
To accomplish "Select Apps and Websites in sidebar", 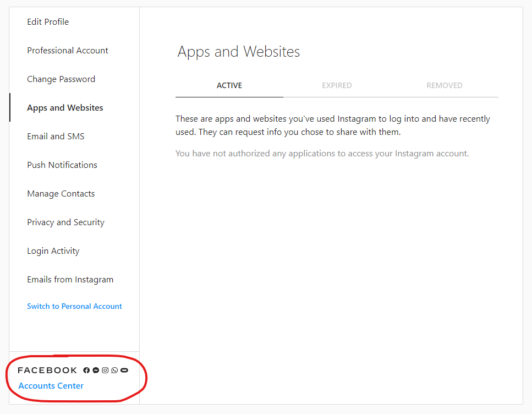I will (65, 108).
